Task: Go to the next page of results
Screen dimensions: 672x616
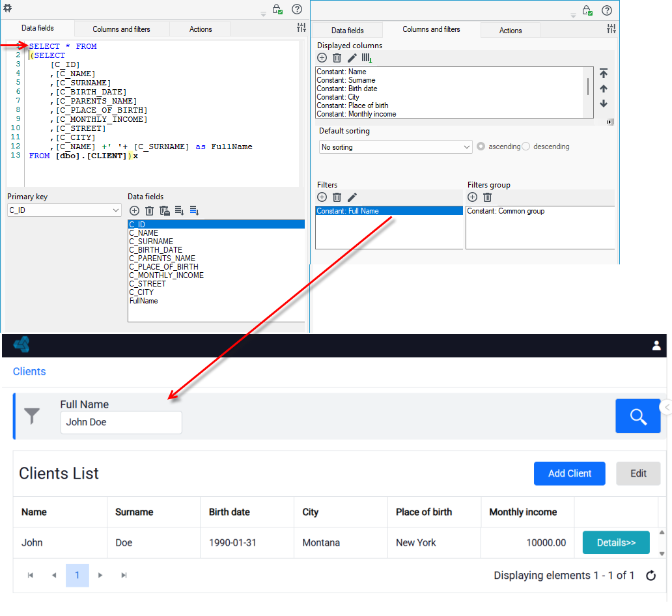Action: click(100, 575)
